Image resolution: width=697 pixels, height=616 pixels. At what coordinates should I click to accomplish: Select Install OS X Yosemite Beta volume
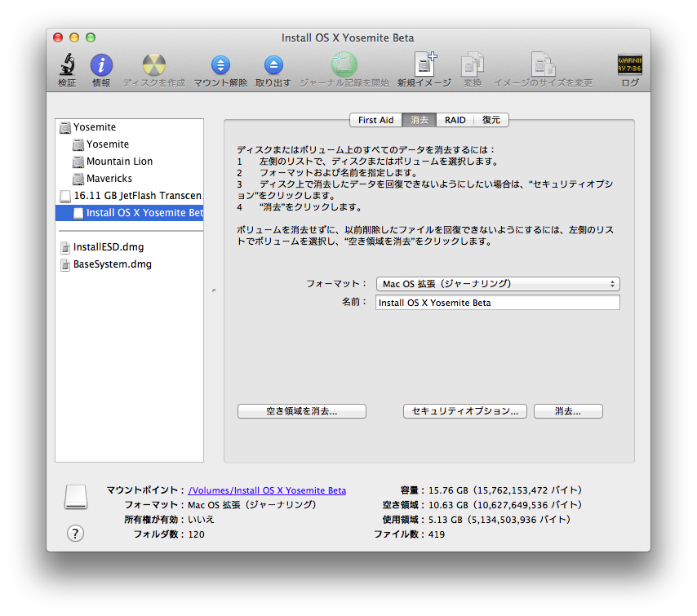click(129, 213)
